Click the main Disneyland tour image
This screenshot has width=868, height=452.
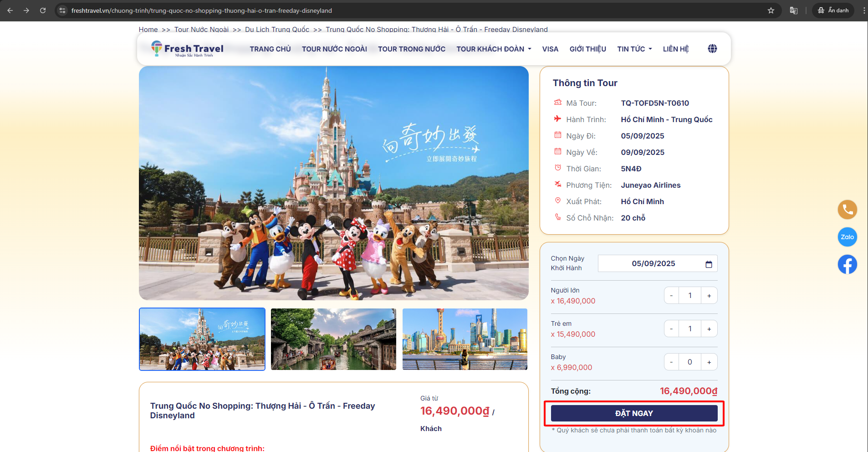point(334,183)
